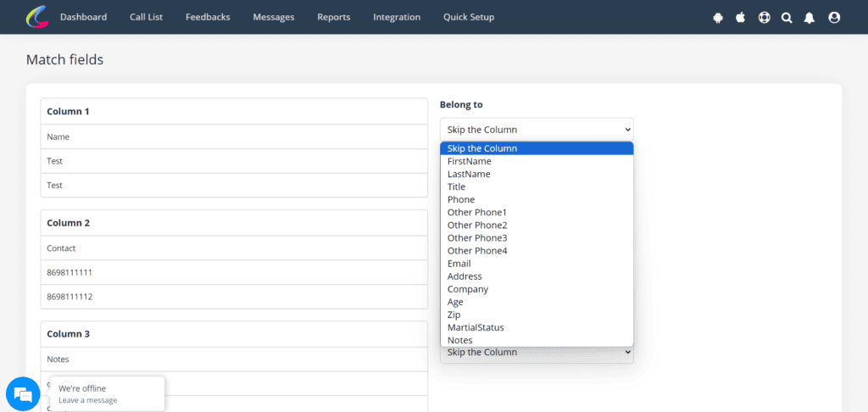Collapse the Column 1 Belong to dropdown
868x412 pixels.
pos(536,130)
